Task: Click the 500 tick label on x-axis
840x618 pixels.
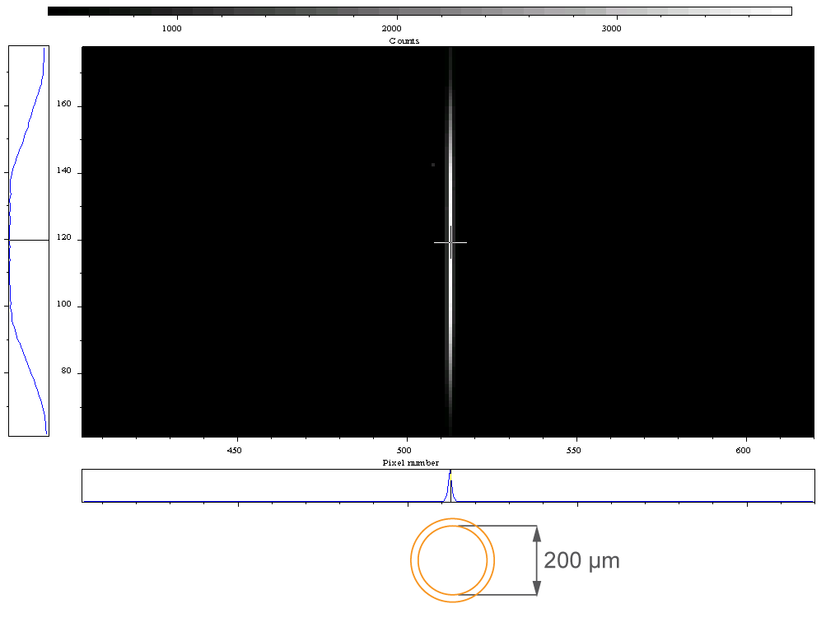Action: [x=404, y=450]
